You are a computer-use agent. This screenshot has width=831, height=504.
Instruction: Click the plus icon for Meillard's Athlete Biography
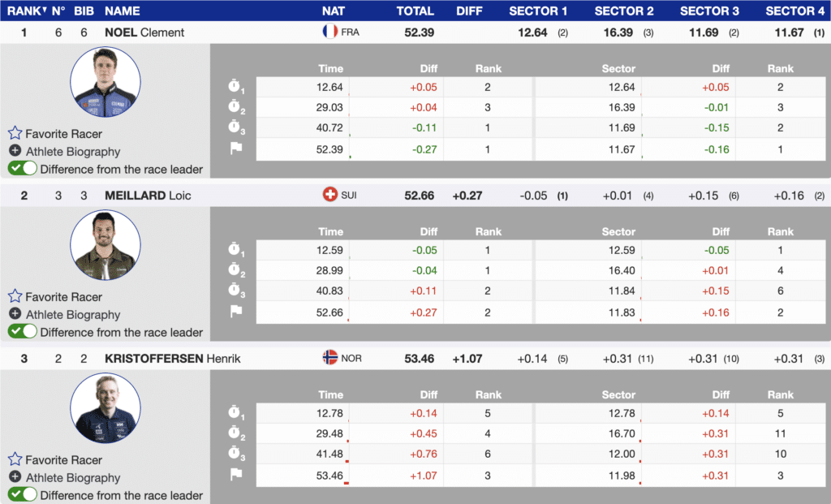15,314
